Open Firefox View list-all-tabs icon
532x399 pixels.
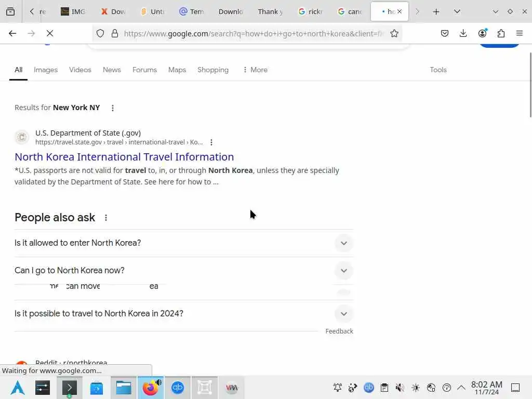tap(10, 11)
